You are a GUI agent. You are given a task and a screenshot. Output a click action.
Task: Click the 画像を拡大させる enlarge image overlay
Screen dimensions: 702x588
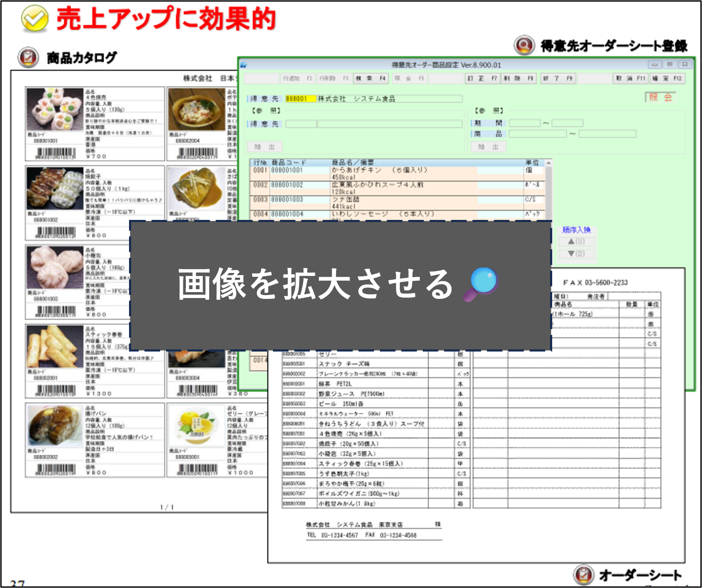340,285
